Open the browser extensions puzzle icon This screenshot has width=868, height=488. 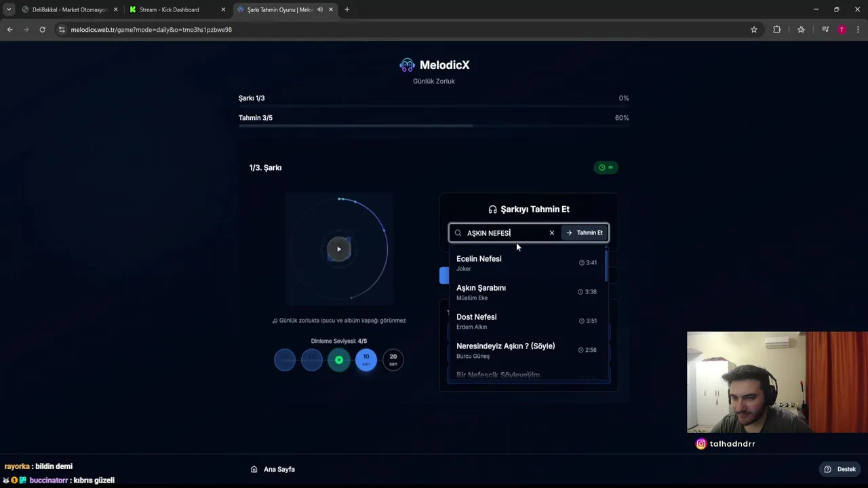pos(777,30)
